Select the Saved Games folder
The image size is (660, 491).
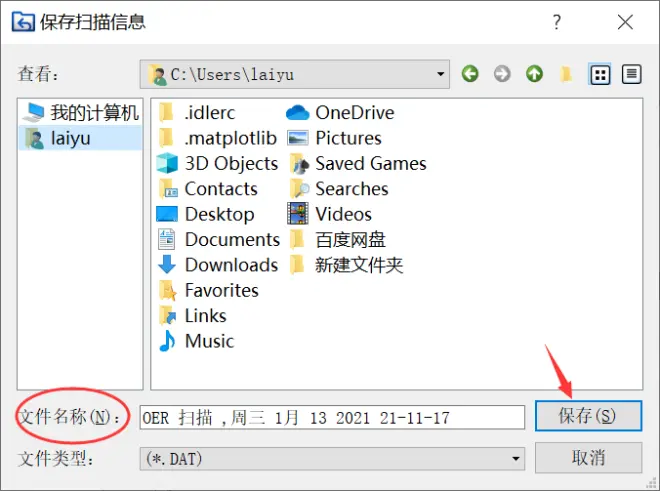tap(358, 163)
